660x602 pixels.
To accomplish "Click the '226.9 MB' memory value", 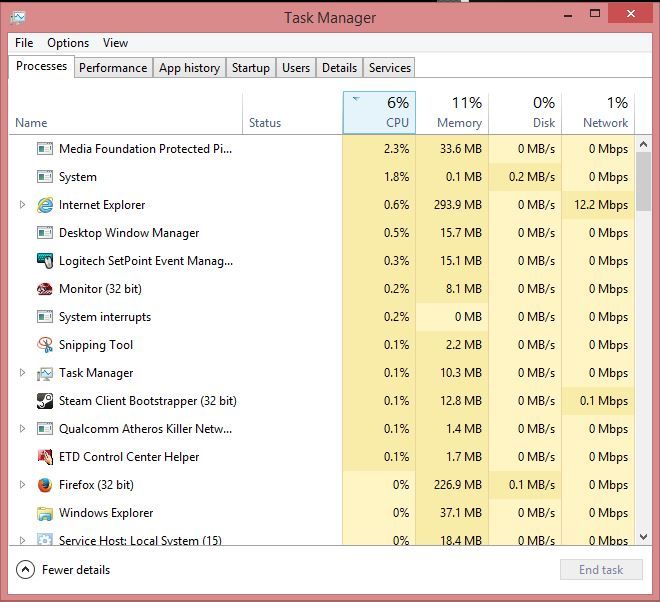I will (x=458, y=485).
